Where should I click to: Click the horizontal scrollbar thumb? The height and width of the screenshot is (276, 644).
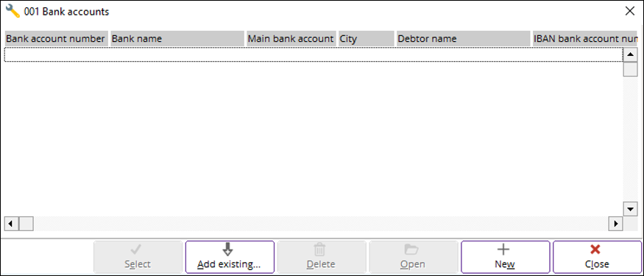coord(26,224)
